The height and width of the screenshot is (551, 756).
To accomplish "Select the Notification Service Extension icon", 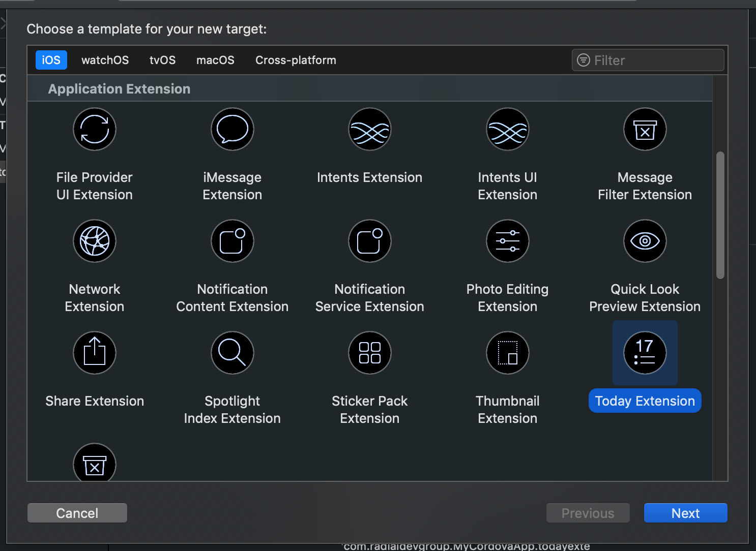I will click(370, 241).
